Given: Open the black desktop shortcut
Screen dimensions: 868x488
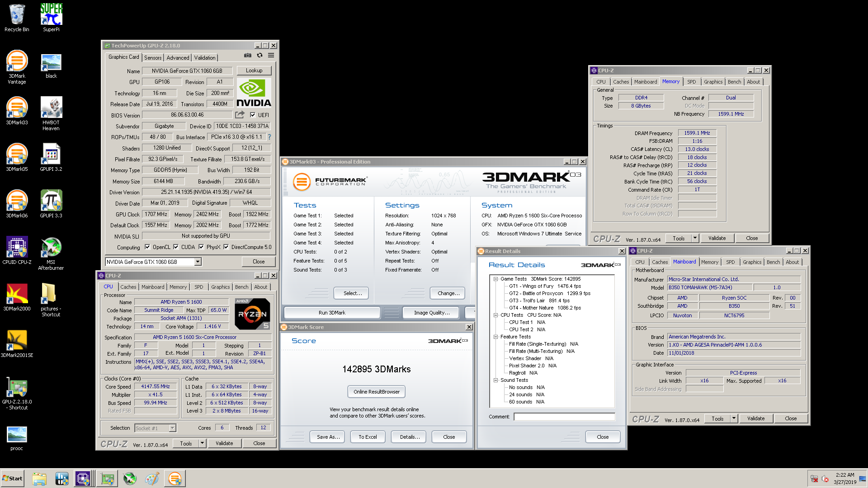Looking at the screenshot, I should [x=51, y=66].
